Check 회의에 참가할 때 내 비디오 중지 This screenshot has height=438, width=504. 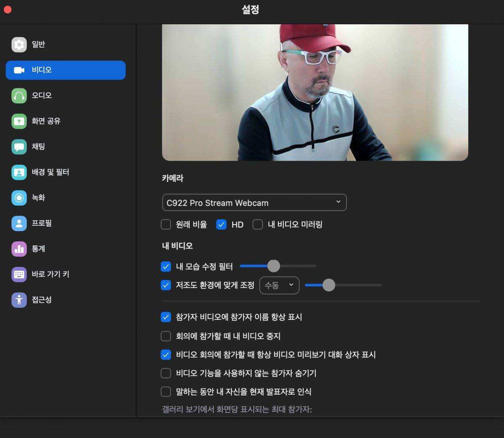click(x=166, y=336)
